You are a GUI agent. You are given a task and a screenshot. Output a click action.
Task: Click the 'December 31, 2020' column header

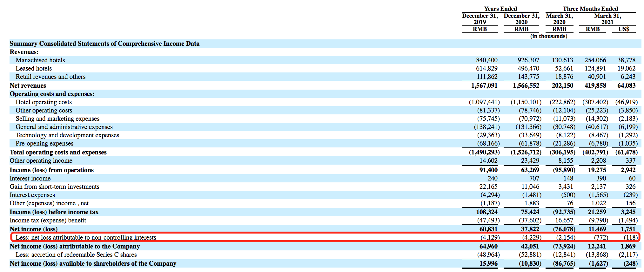pos(521,19)
